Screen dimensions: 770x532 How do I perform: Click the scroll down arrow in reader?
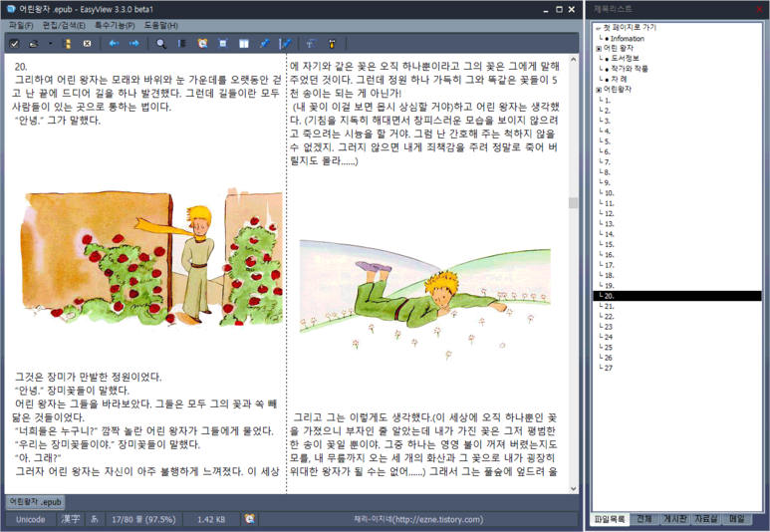573,488
